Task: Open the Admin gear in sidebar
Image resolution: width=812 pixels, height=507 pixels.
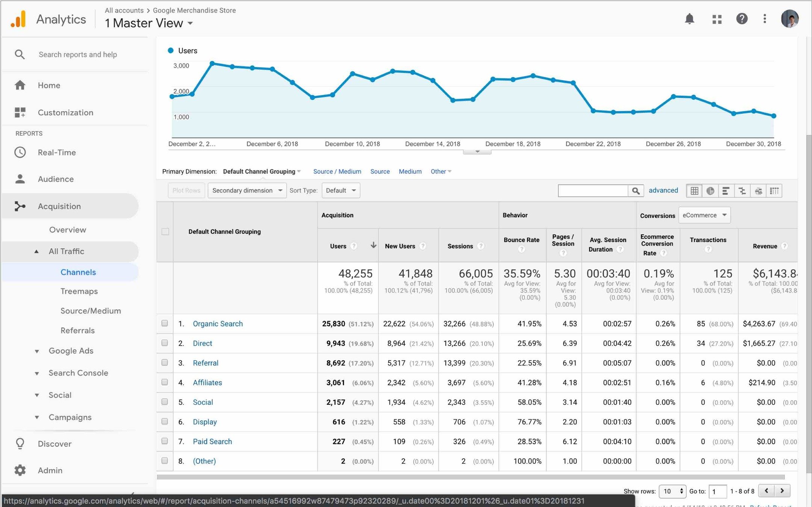Action: pyautogui.click(x=20, y=470)
